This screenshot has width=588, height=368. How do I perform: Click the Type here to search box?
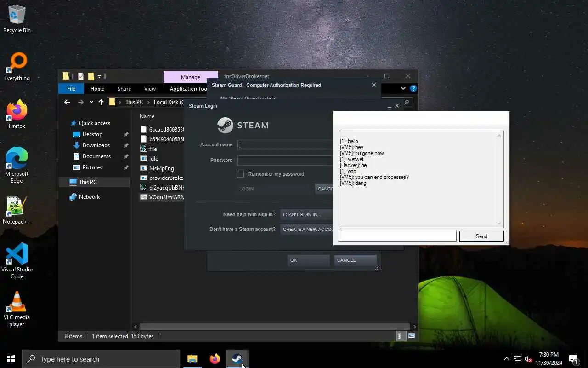click(101, 359)
